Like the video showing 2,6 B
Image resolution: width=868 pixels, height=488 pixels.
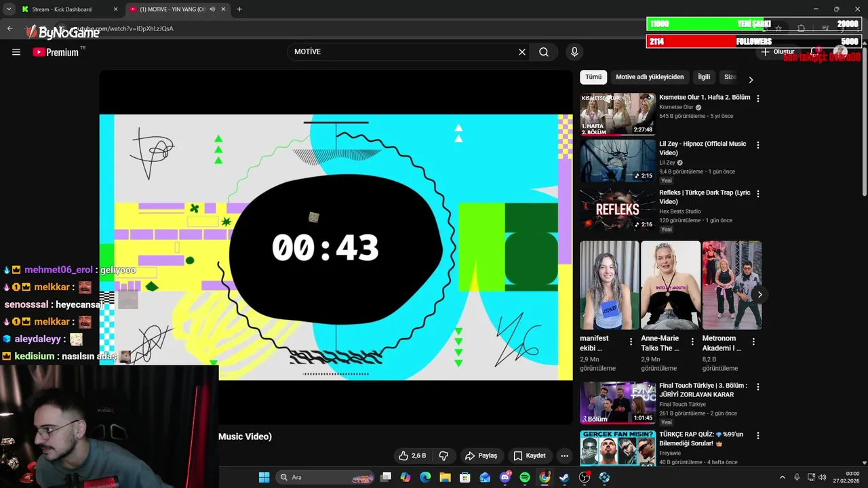pos(412,455)
